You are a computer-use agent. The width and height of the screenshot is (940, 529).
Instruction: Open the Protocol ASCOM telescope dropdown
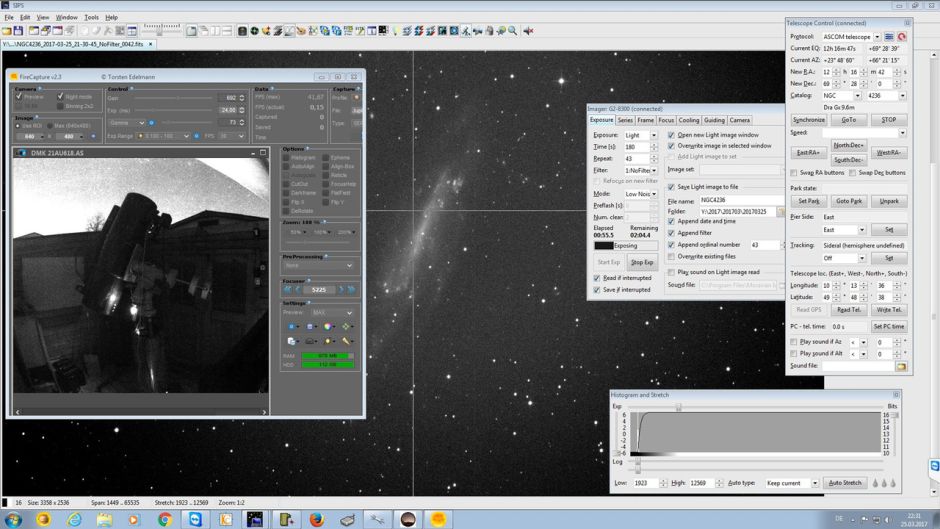877,37
